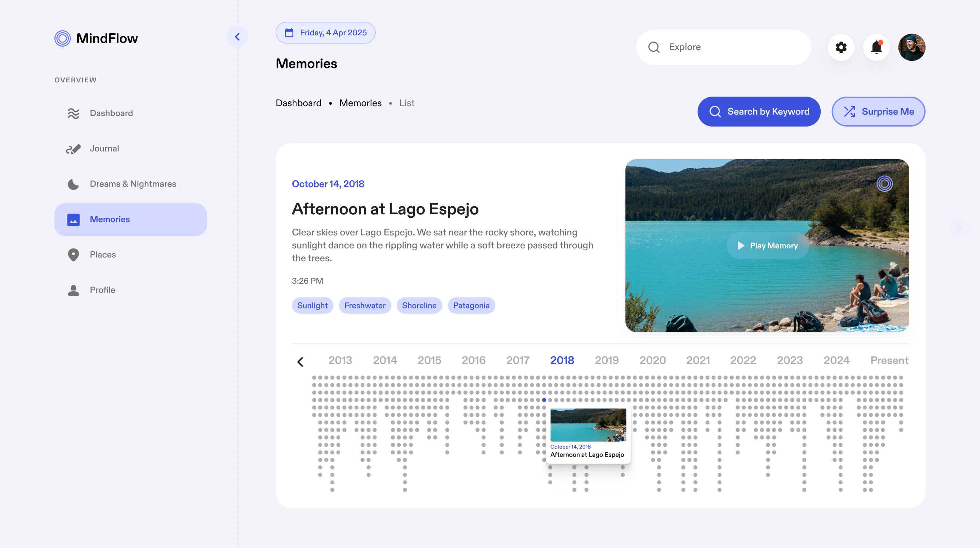Select the Freshwater tag

pyautogui.click(x=365, y=305)
